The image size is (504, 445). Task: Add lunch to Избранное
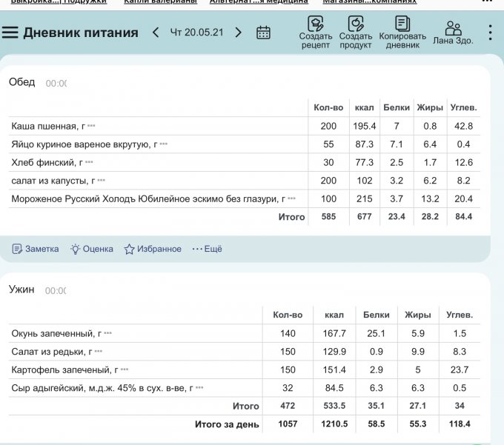coord(153,249)
